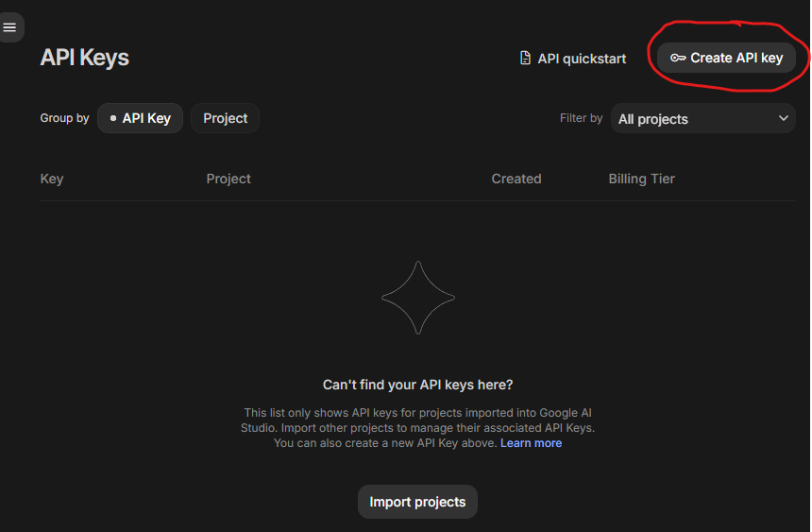This screenshot has width=812, height=532.
Task: Click the Created column header
Action: pos(516,179)
